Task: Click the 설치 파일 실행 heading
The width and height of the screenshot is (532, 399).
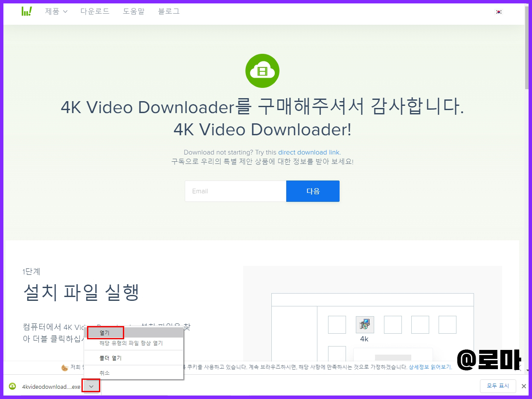Action: (x=81, y=292)
